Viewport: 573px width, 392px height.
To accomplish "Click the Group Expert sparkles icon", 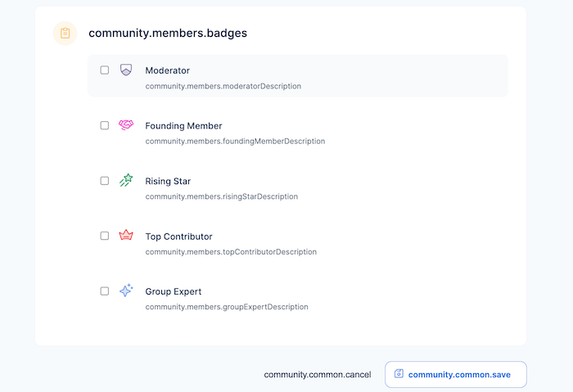I will pos(126,291).
